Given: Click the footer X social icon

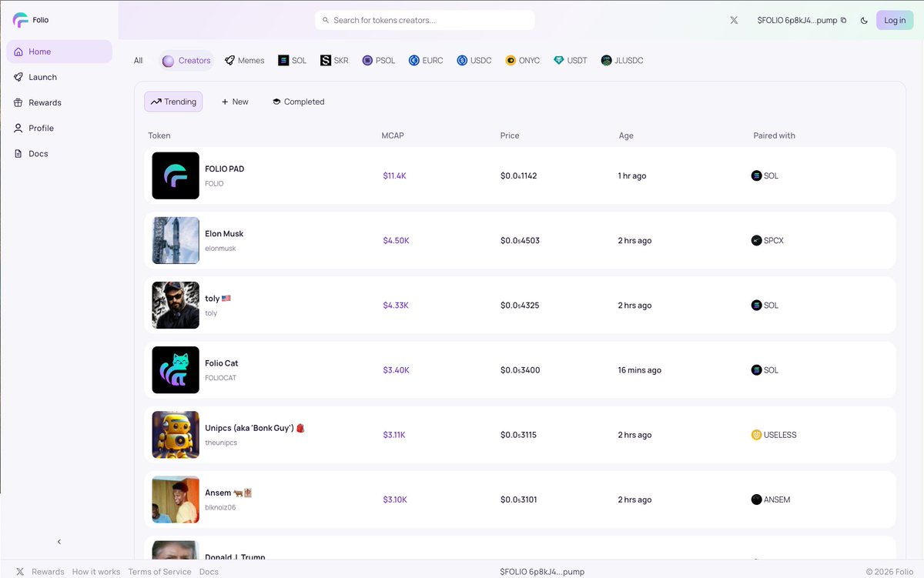Looking at the screenshot, I should [x=20, y=572].
